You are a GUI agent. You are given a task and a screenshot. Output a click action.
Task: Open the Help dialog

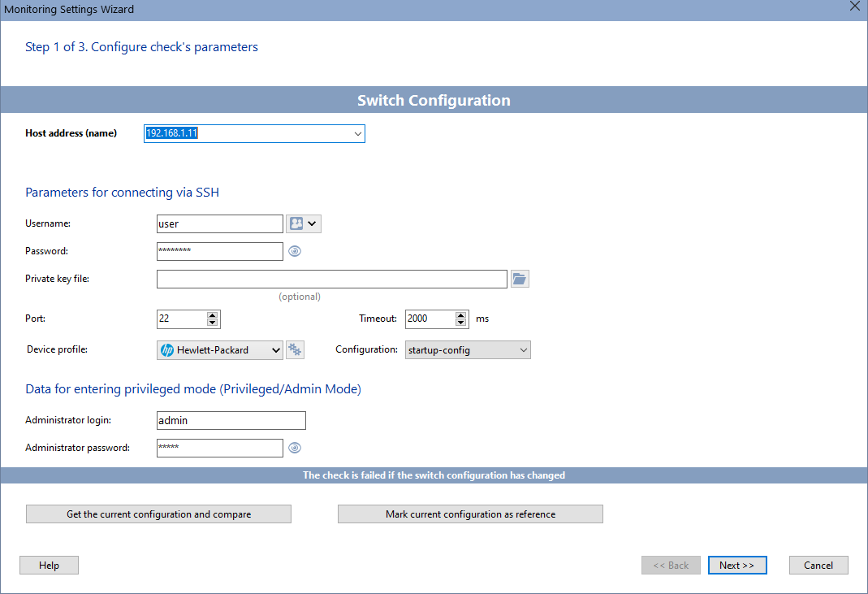click(x=49, y=565)
